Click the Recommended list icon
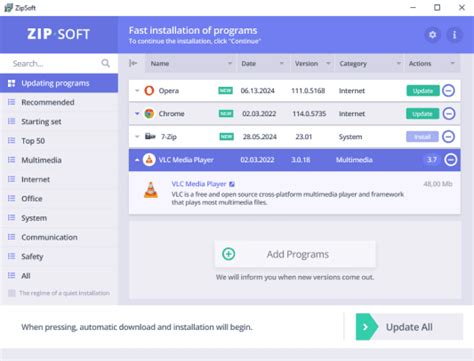The image size is (474, 361). click(12, 102)
